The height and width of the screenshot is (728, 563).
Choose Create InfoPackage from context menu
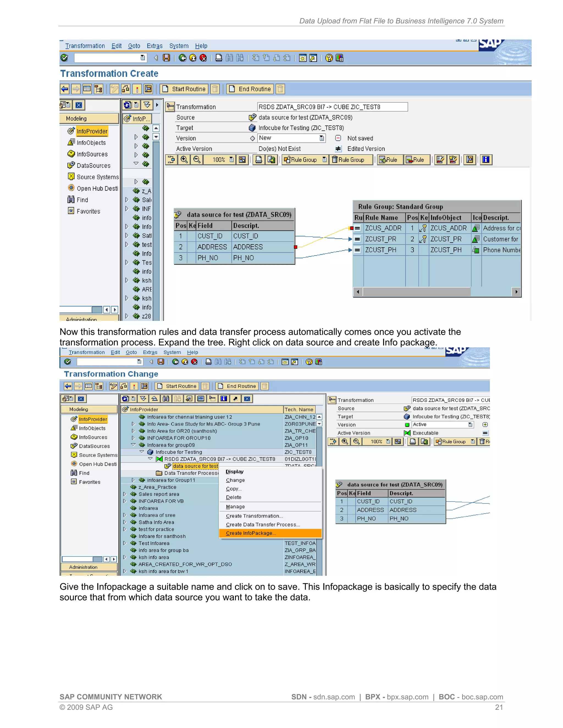pos(271,533)
